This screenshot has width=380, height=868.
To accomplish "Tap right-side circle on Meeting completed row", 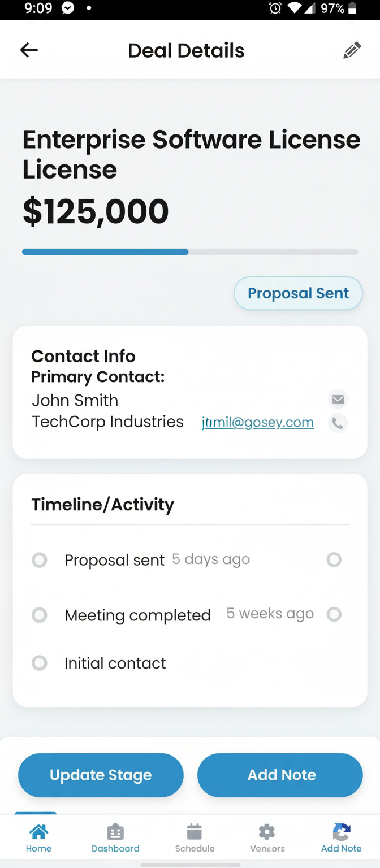I will pos(334,614).
